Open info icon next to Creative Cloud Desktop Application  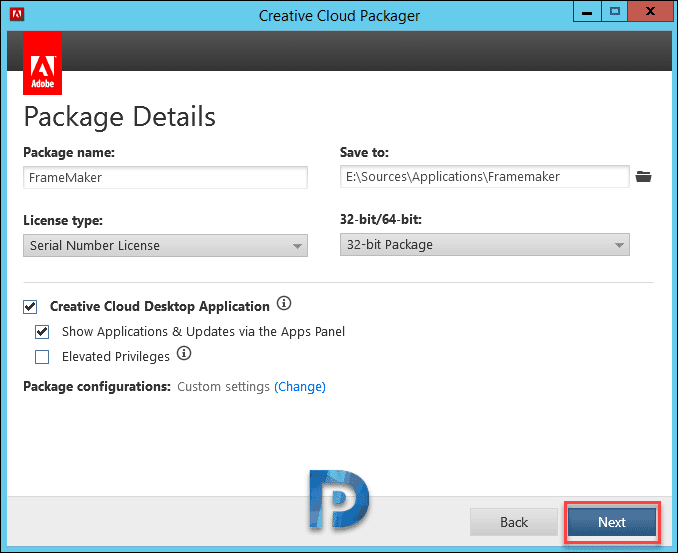284,303
